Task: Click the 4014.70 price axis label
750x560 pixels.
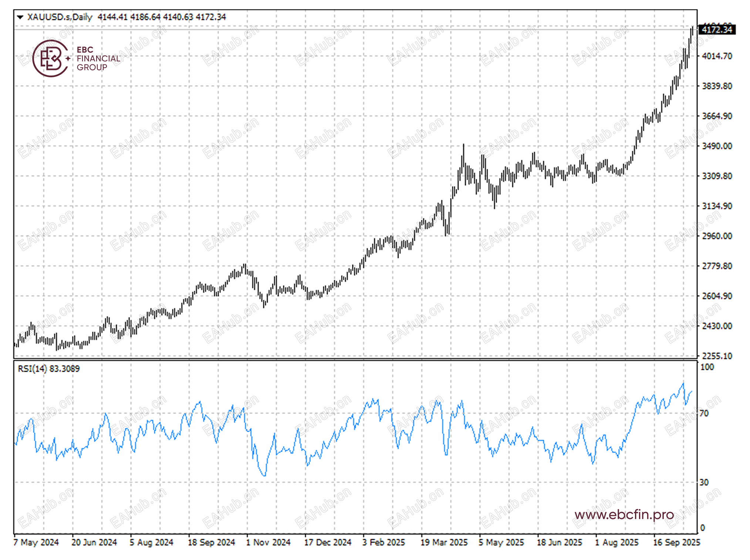Action: pyautogui.click(x=717, y=56)
